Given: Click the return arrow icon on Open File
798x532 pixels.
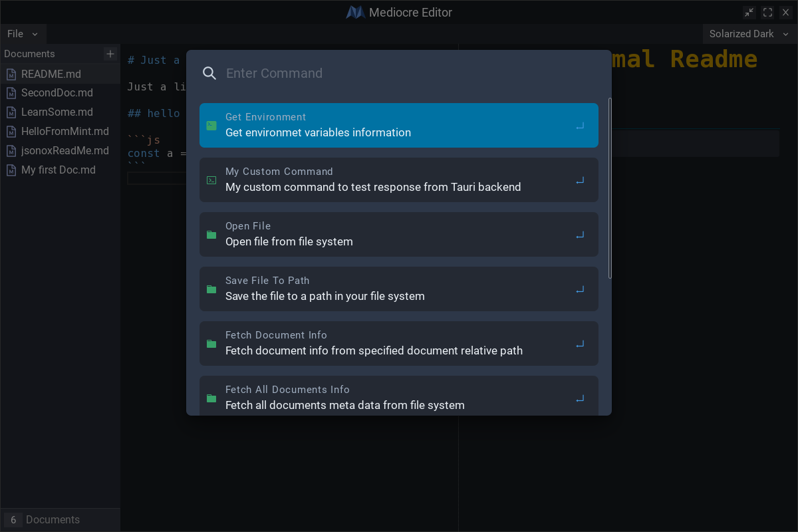Looking at the screenshot, I should 580,234.
